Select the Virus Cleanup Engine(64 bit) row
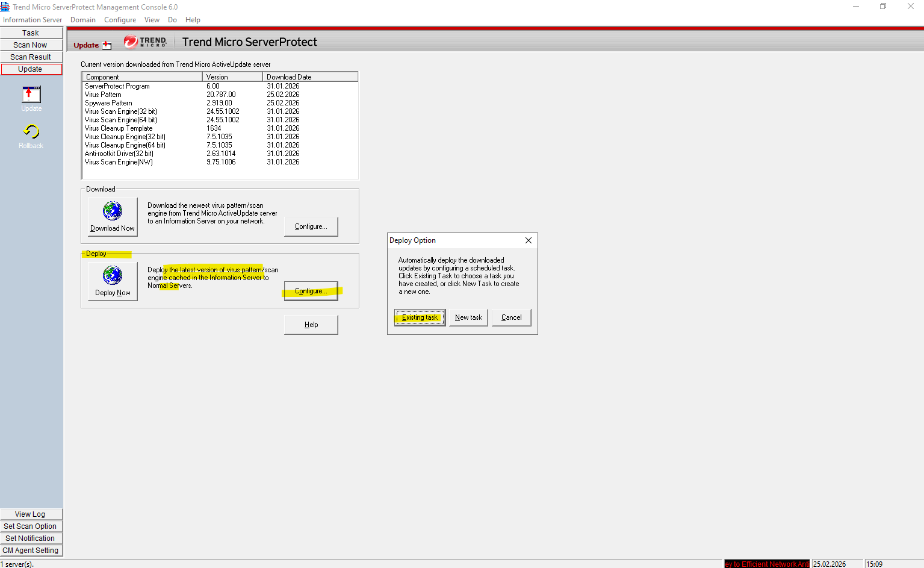 pyautogui.click(x=220, y=145)
